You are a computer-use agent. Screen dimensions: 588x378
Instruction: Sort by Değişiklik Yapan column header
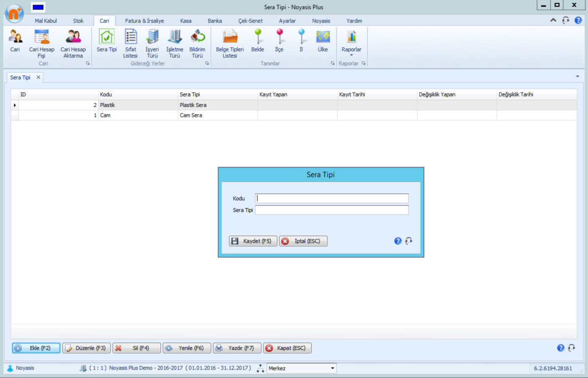click(457, 94)
